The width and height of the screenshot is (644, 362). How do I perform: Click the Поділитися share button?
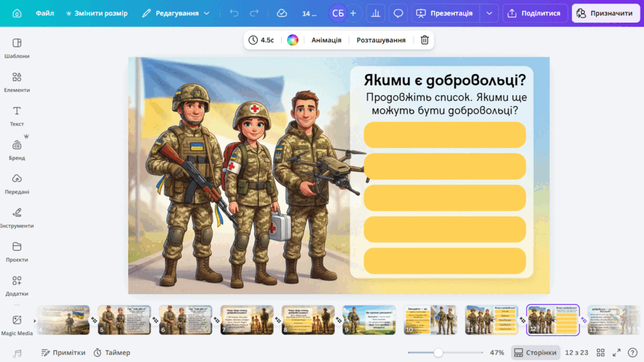click(535, 13)
